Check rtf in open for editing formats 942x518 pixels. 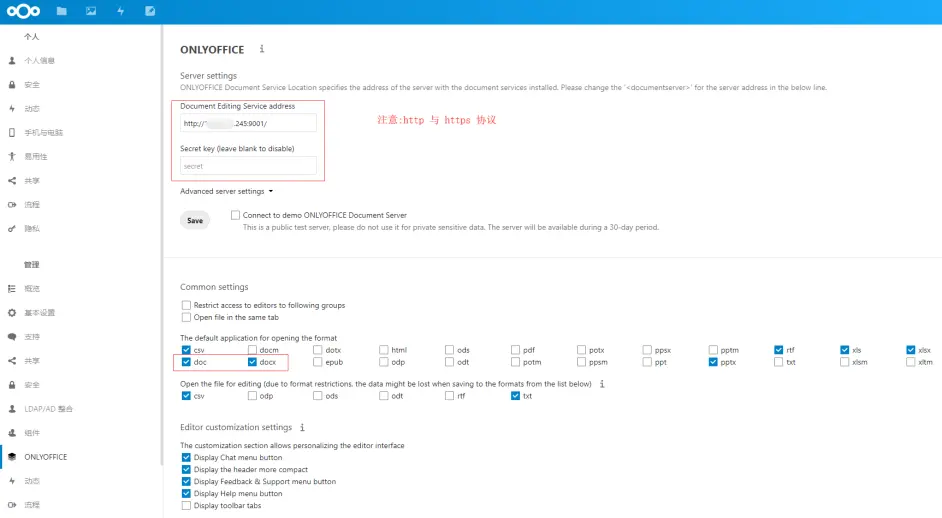point(449,395)
